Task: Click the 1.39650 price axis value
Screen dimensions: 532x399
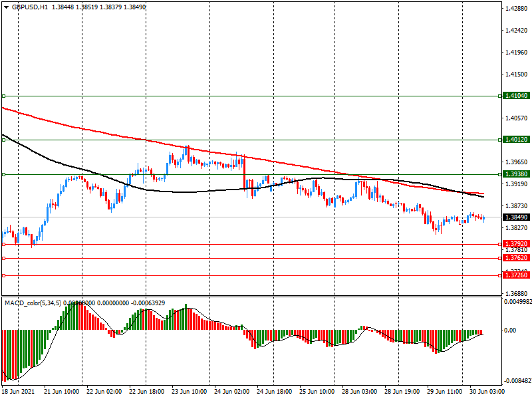Action: pos(517,162)
